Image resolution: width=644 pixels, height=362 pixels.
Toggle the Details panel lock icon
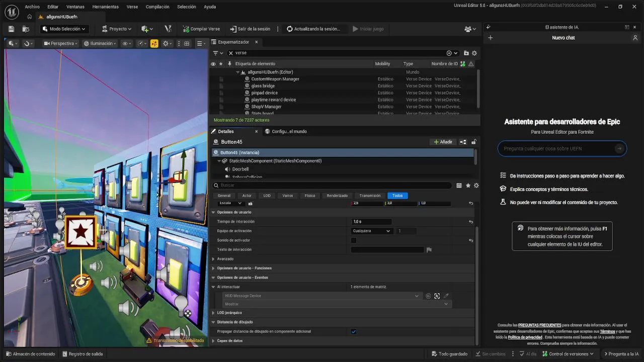pos(473,142)
